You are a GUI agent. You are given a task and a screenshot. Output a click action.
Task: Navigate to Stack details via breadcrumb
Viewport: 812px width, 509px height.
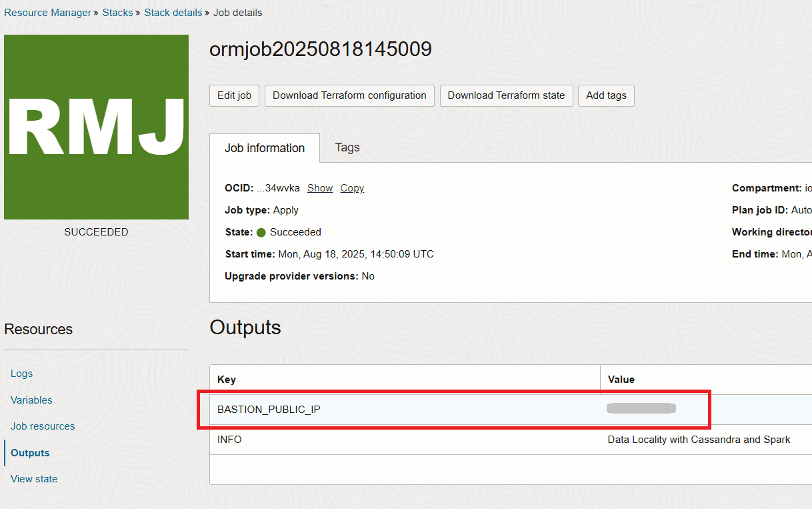[173, 12]
